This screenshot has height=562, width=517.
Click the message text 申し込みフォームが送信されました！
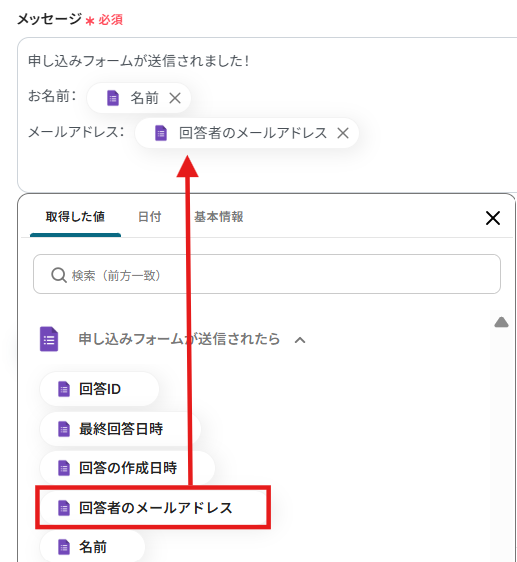139,61
